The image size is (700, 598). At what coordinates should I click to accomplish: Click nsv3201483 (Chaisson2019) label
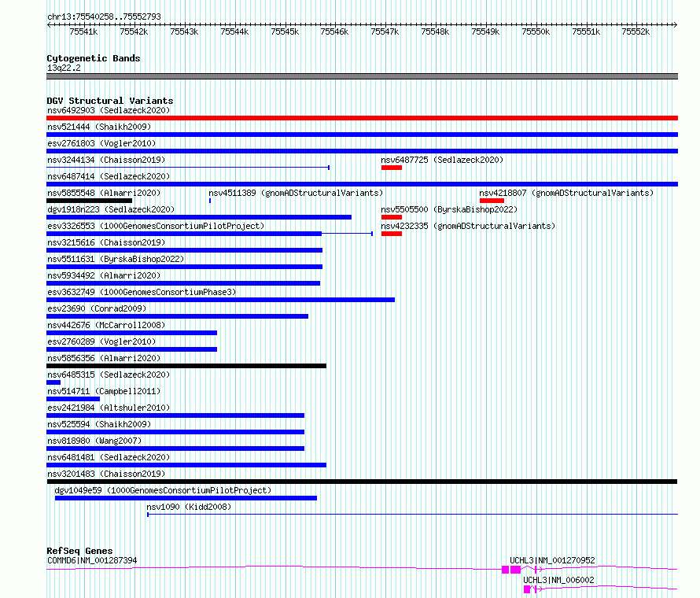tap(106, 474)
